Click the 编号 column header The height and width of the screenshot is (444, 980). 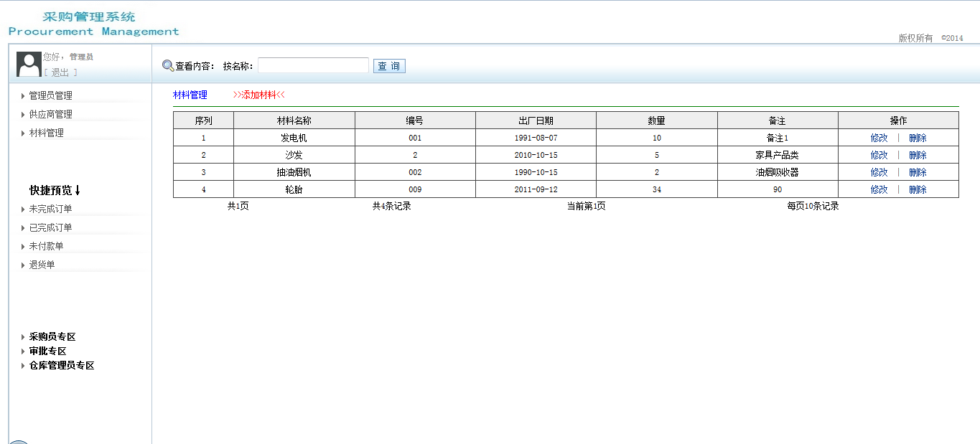coord(415,121)
